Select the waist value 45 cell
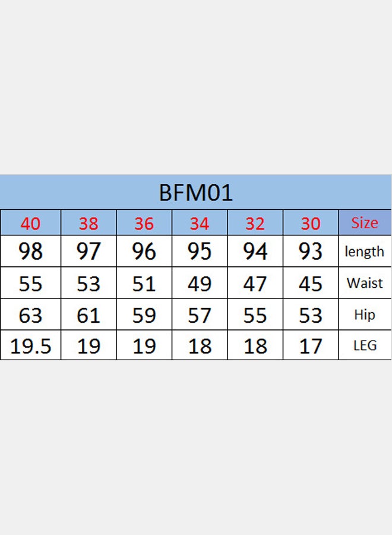The image size is (392, 535). pos(311,284)
